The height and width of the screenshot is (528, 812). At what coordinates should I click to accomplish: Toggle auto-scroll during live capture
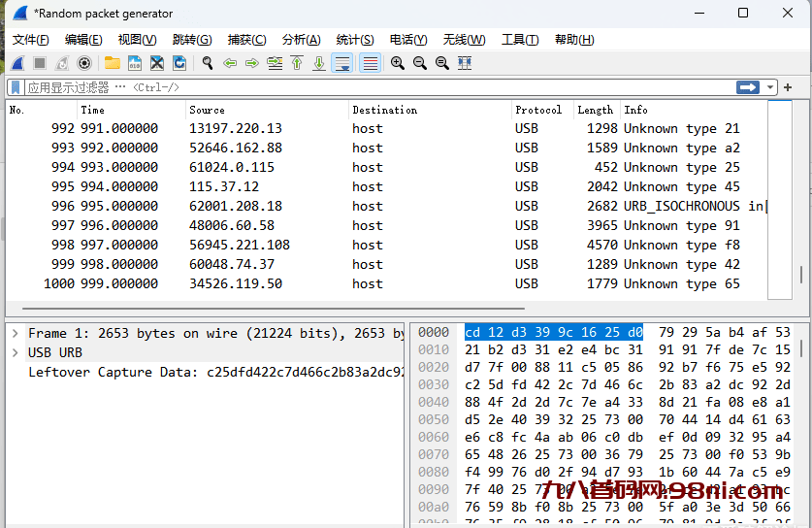coord(341,63)
